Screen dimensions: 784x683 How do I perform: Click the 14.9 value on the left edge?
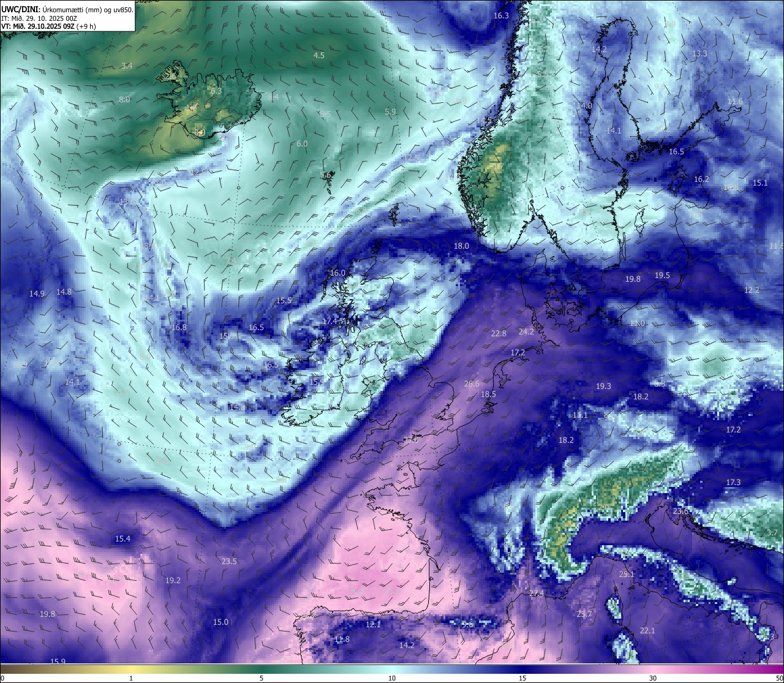pos(37,293)
